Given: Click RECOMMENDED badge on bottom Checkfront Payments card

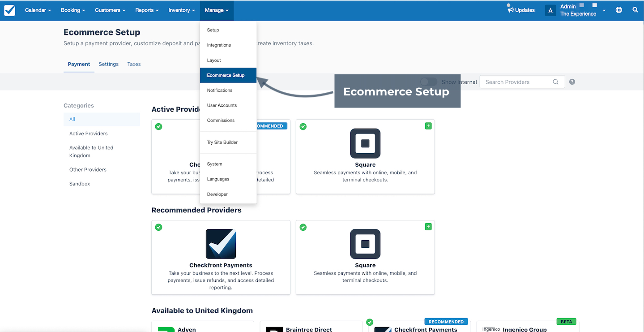Looking at the screenshot, I should point(446,322).
